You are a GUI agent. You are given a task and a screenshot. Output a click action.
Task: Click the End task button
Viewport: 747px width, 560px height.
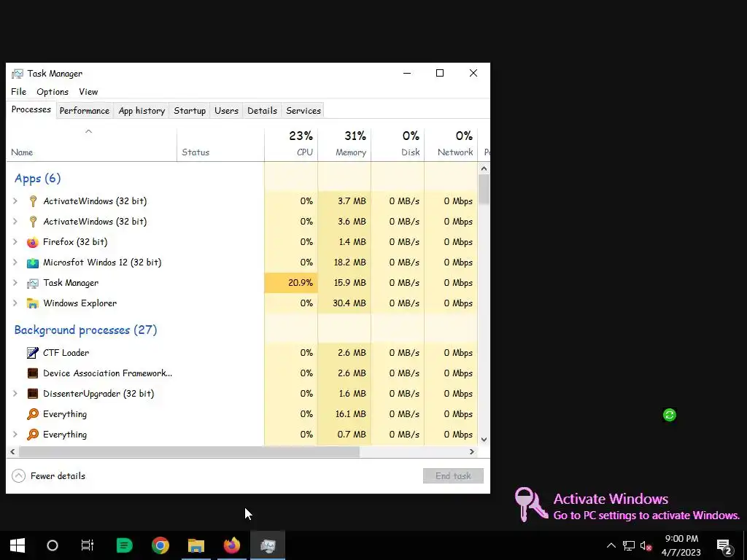[x=453, y=475]
